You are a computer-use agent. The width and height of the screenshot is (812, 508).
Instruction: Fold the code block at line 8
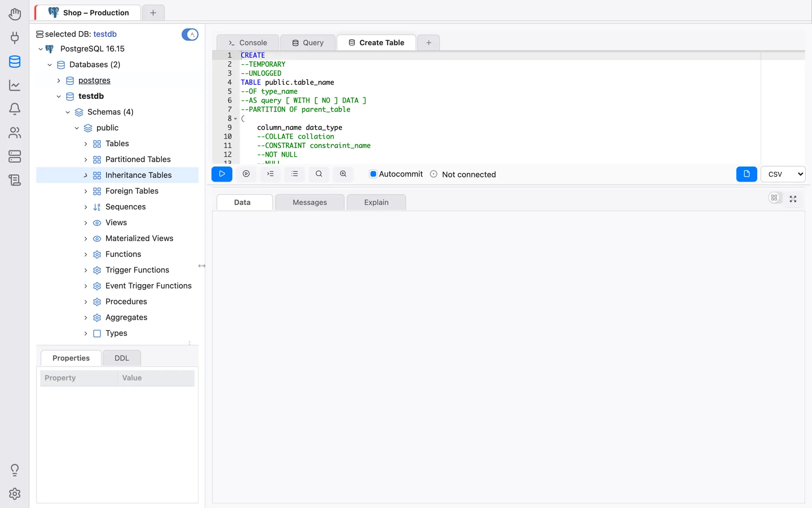(235, 119)
